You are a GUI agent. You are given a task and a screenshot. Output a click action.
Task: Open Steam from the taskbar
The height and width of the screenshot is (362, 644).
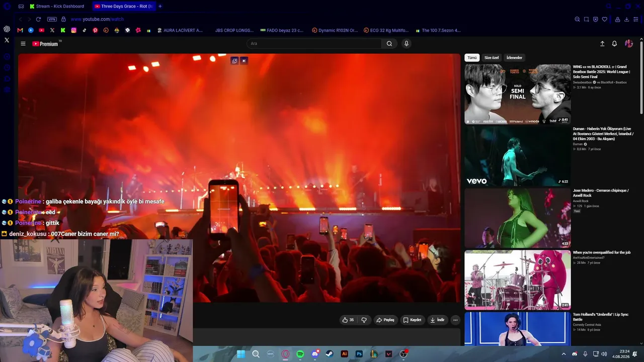click(x=330, y=354)
